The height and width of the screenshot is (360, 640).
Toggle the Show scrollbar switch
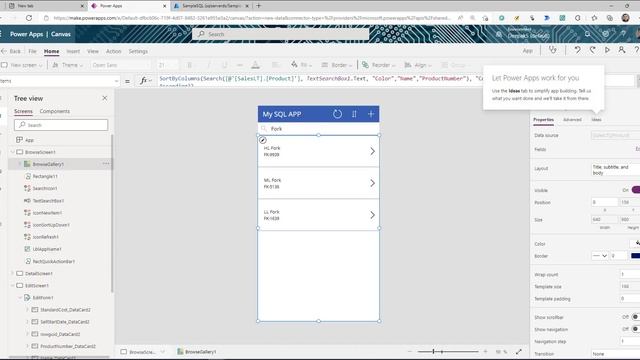636,317
